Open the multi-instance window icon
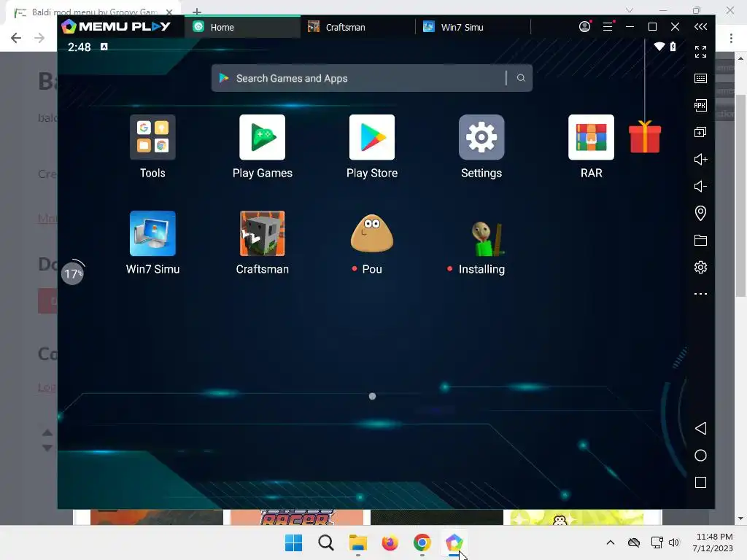Image resolution: width=747 pixels, height=560 pixels. coord(700,133)
